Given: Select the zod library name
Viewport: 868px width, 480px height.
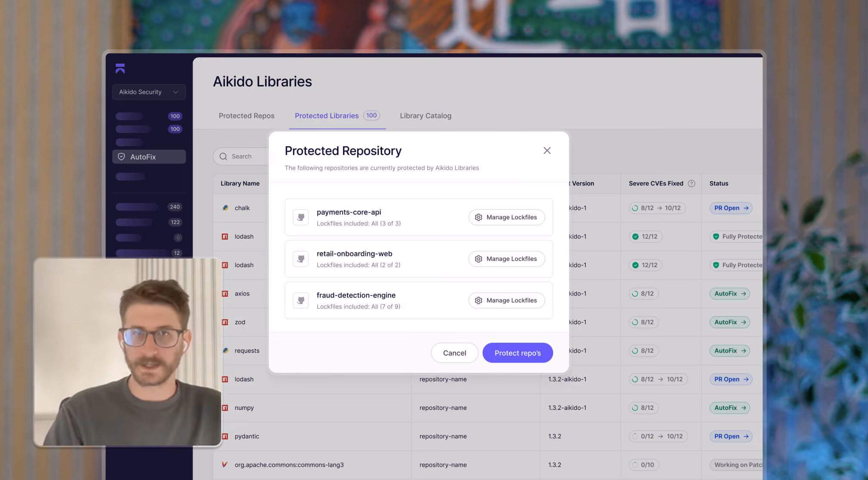Looking at the screenshot, I should 240,322.
